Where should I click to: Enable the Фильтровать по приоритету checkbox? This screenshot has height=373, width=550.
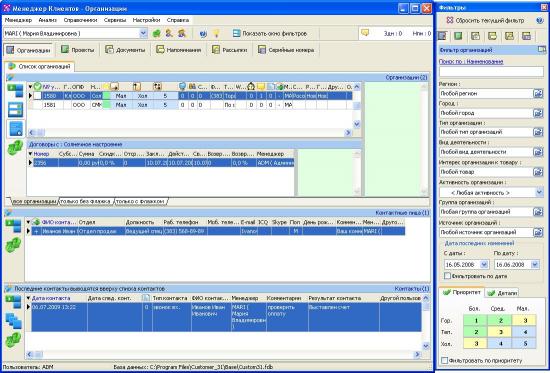(x=444, y=360)
